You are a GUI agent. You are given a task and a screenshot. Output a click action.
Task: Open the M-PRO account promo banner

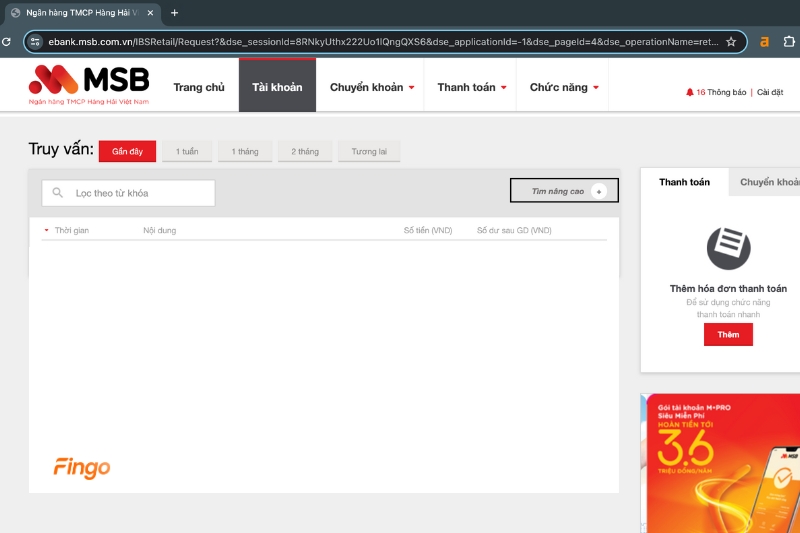pos(720,463)
